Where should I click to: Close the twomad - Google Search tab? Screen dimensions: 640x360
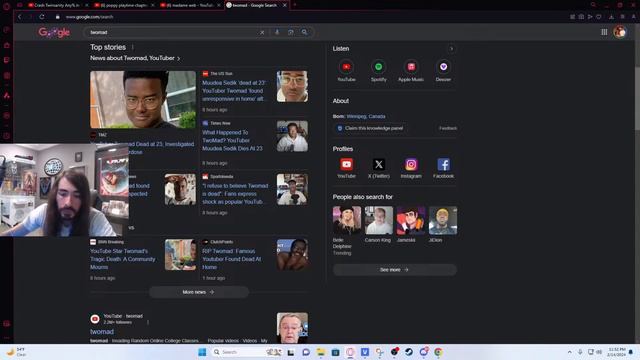pyautogui.click(x=284, y=5)
